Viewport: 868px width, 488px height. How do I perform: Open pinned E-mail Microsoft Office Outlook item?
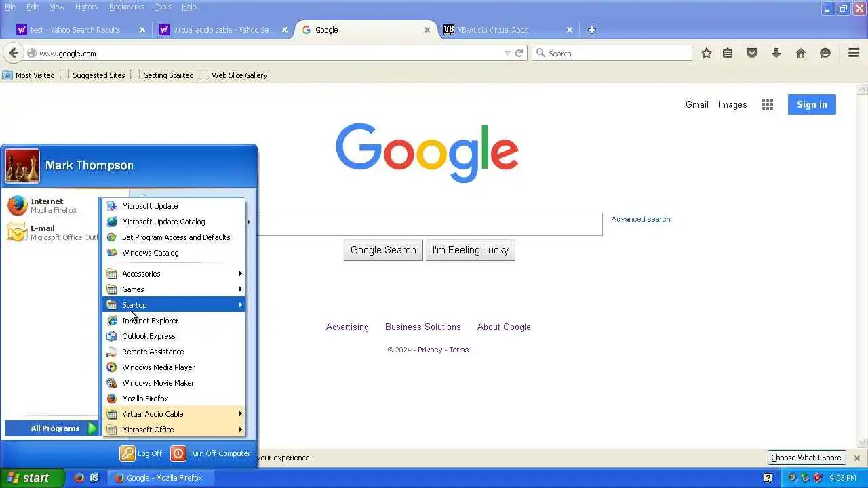[x=52, y=232]
